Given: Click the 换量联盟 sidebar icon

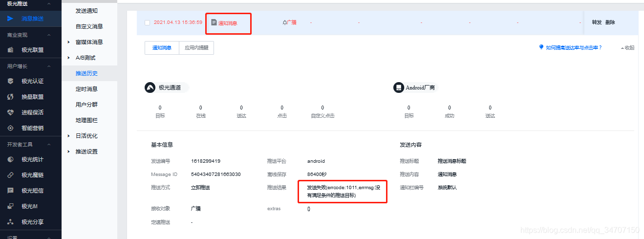Looking at the screenshot, I should coord(10,97).
